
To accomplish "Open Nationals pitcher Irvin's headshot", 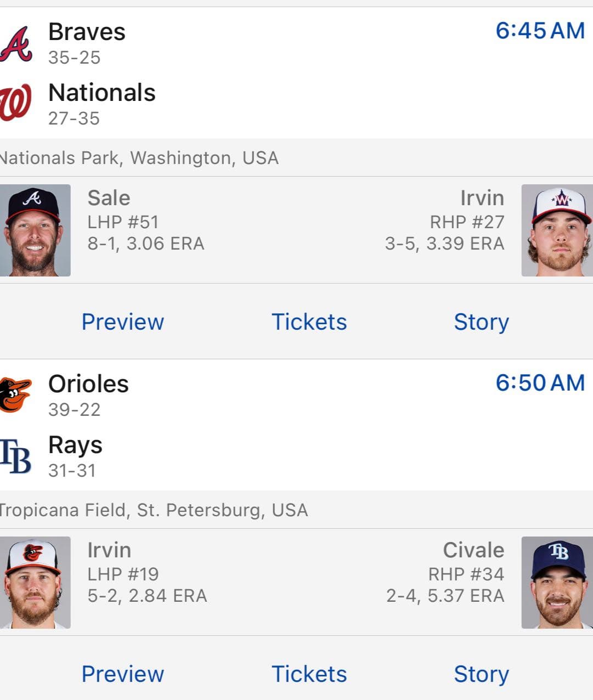I will [x=557, y=230].
